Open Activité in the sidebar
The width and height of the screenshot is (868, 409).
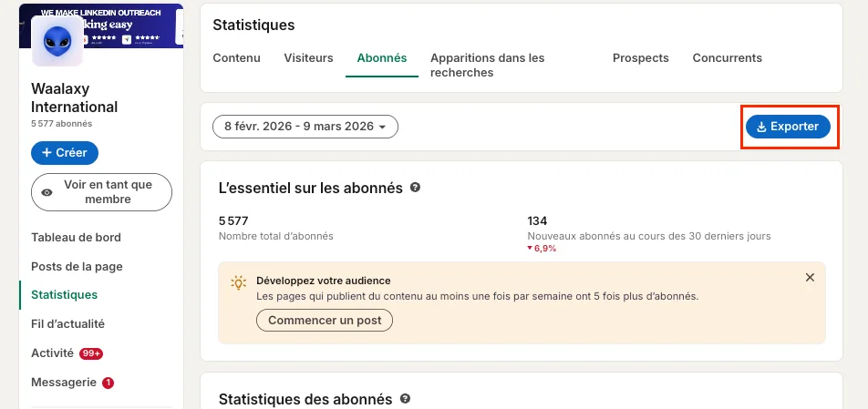click(x=52, y=353)
